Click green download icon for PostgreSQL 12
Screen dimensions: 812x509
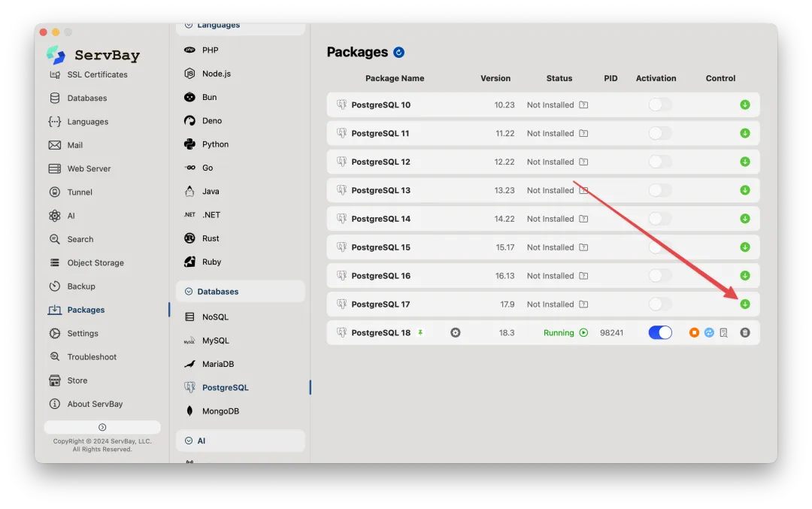coord(744,162)
